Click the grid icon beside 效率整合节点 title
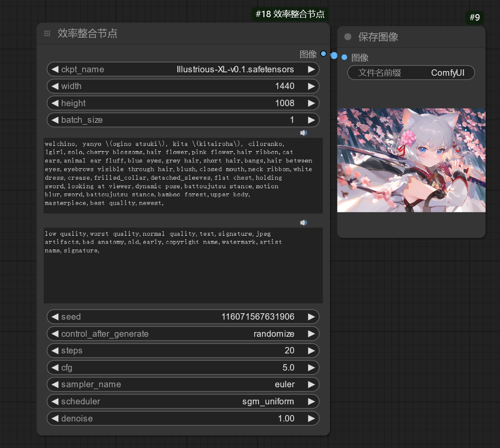 click(x=48, y=33)
